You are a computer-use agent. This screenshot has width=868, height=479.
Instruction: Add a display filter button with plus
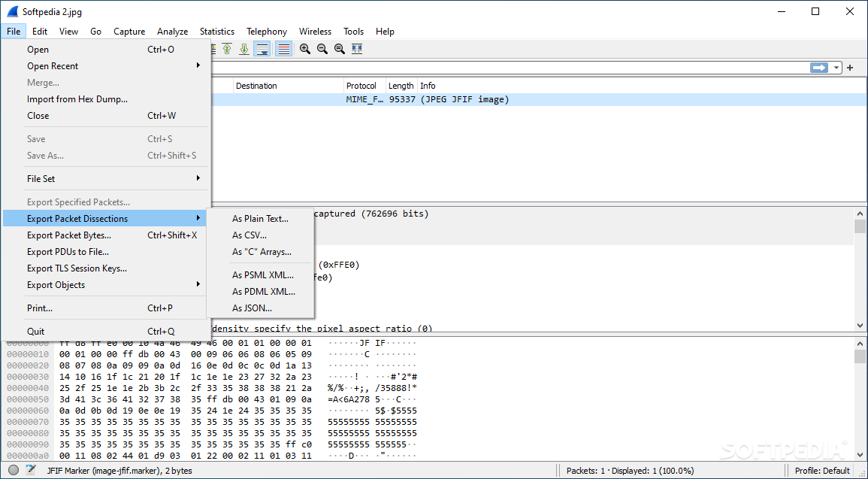click(x=850, y=68)
